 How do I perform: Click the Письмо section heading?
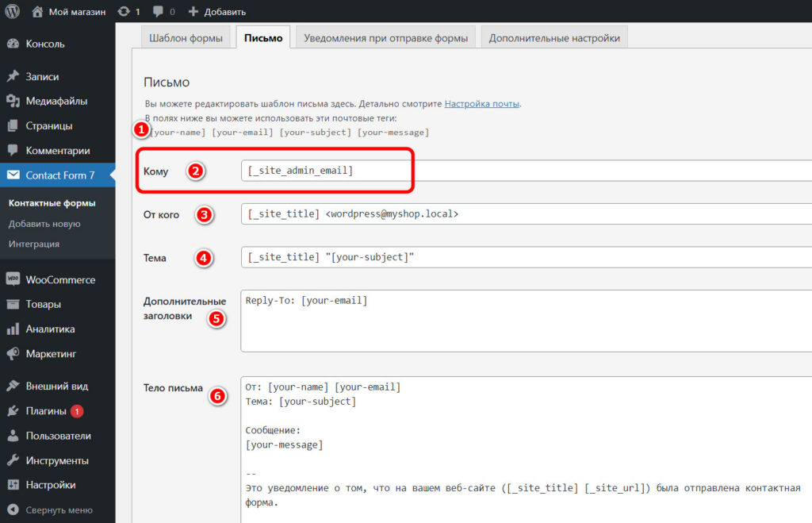[x=167, y=82]
